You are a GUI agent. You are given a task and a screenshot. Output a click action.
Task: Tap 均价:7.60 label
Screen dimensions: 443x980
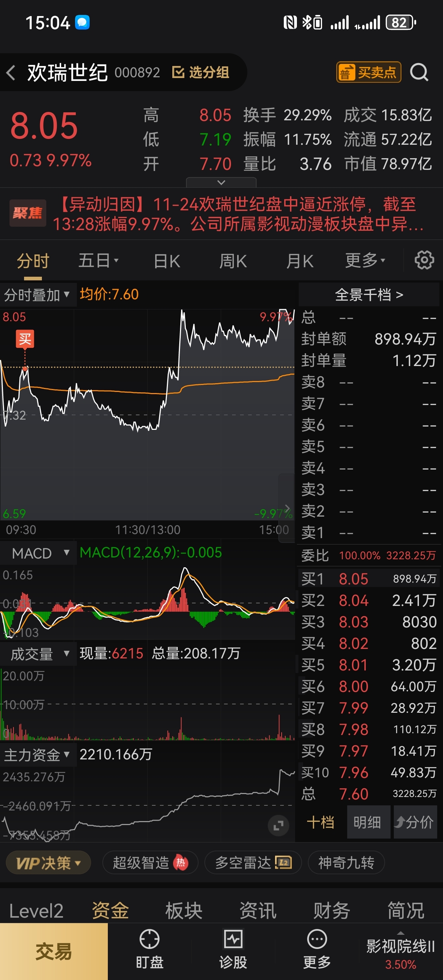tap(109, 294)
